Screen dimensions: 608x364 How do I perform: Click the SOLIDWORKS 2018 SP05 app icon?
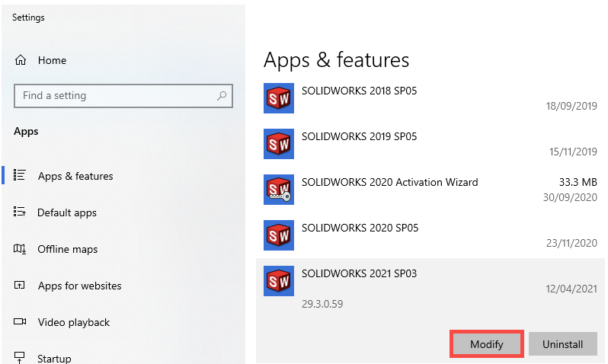[x=278, y=98]
